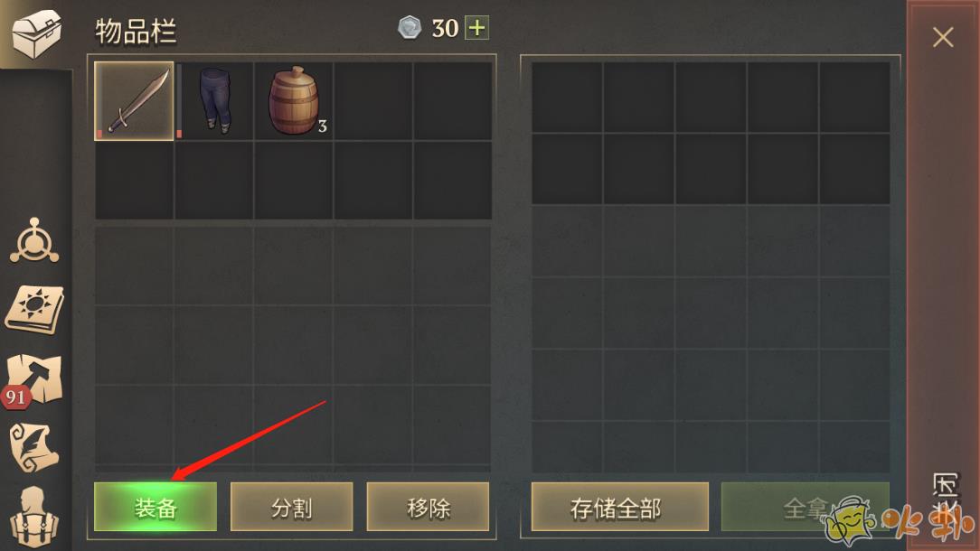The height and width of the screenshot is (551, 980).
Task: Click the 存储全部 store all button
Action: point(620,507)
